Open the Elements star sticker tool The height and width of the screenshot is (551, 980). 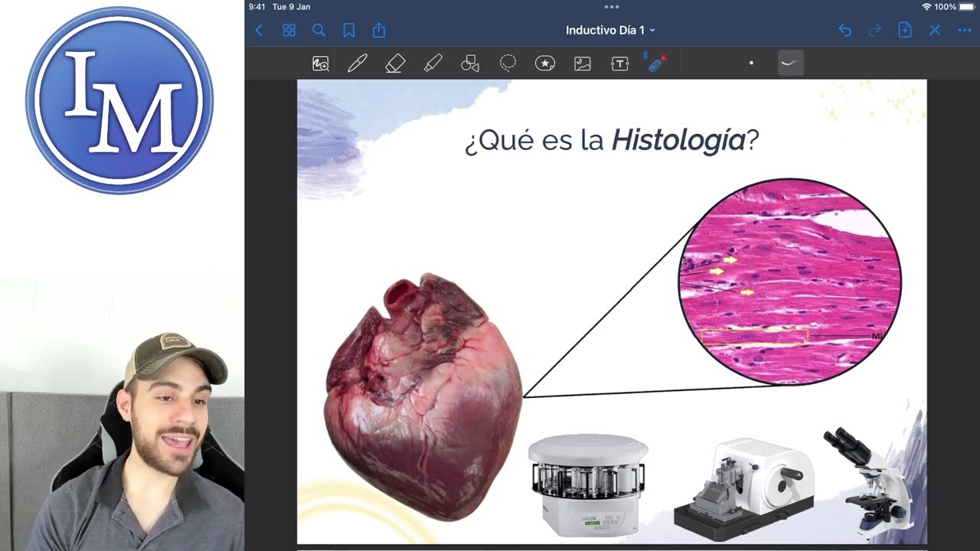pyautogui.click(x=545, y=64)
